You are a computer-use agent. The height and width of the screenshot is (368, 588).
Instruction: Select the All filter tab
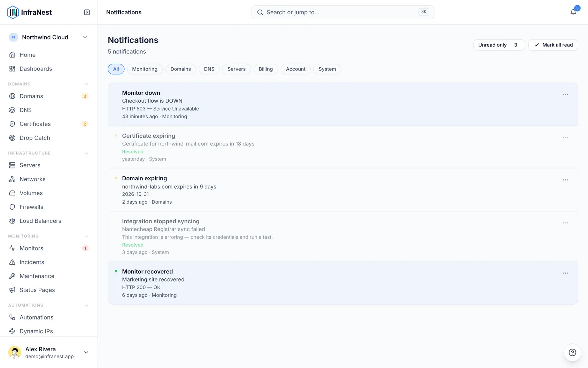pos(116,69)
